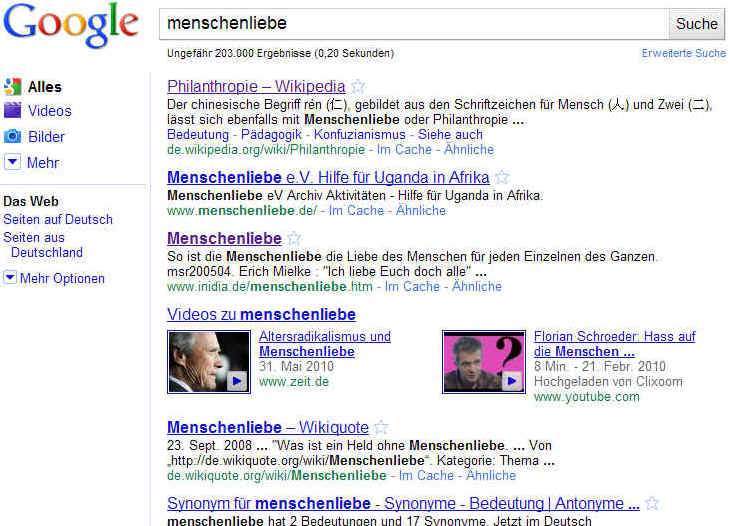This screenshot has height=526, width=730.
Task: Play the Altersradikalismus video thumbnail
Action: (x=209, y=362)
